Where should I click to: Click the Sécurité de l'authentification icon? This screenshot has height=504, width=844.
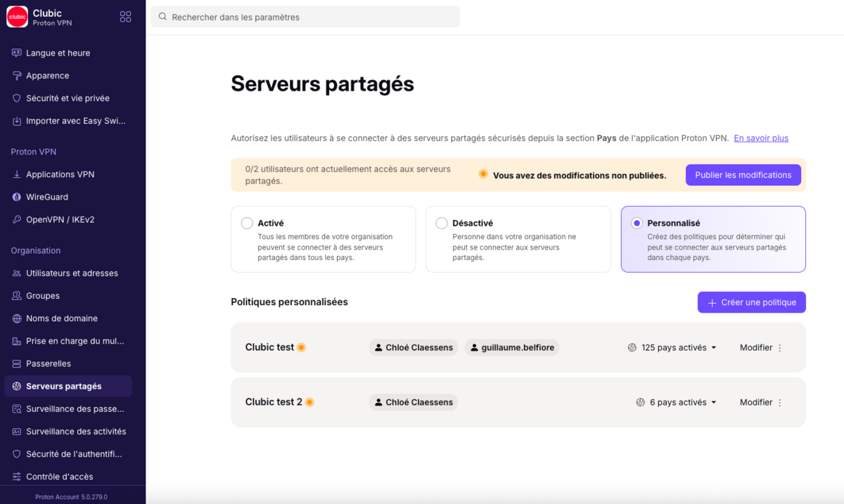click(x=17, y=454)
